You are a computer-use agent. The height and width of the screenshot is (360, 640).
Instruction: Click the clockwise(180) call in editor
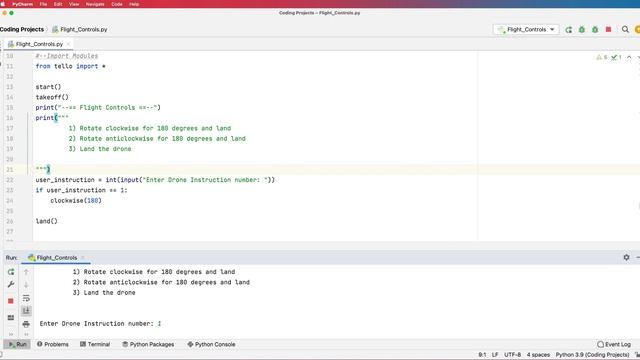76,200
